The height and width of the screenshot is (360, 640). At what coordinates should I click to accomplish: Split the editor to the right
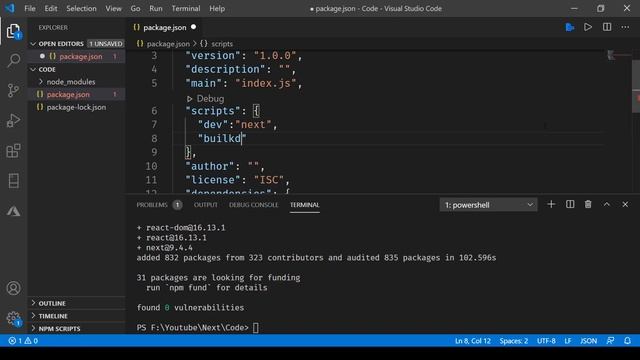click(x=607, y=27)
